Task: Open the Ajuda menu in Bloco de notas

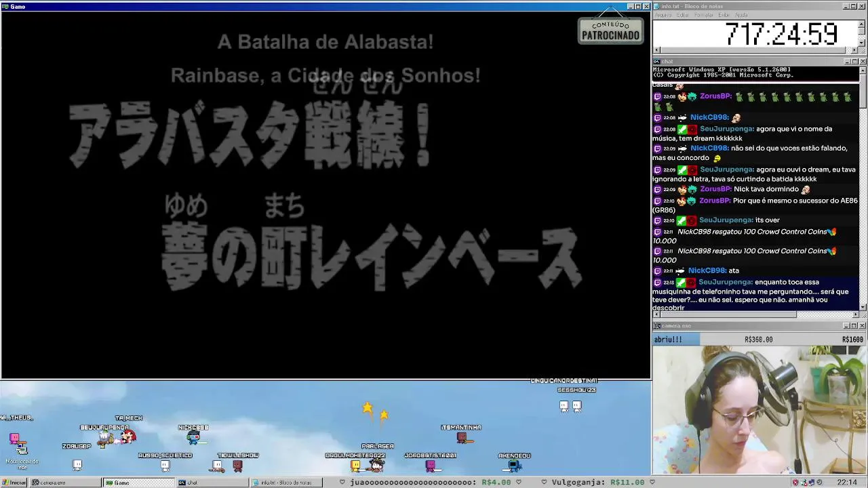Action: pyautogui.click(x=741, y=15)
